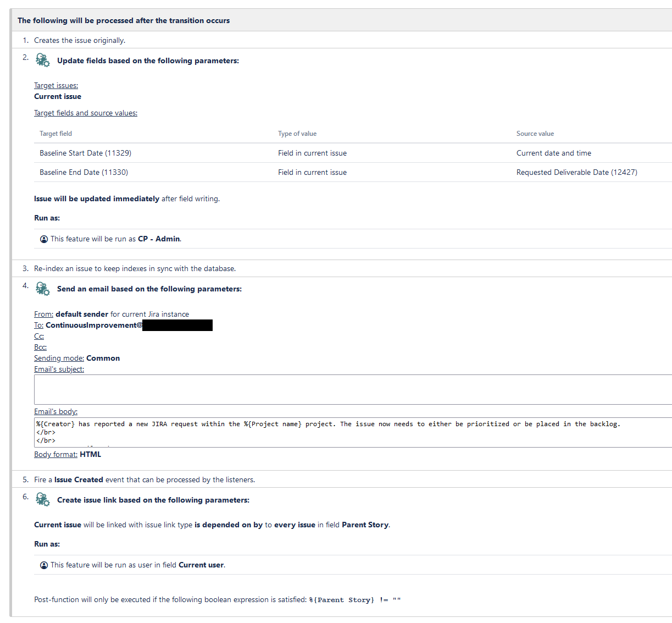672x623 pixels.
Task: Click the user icon before Current user text
Action: [x=44, y=565]
